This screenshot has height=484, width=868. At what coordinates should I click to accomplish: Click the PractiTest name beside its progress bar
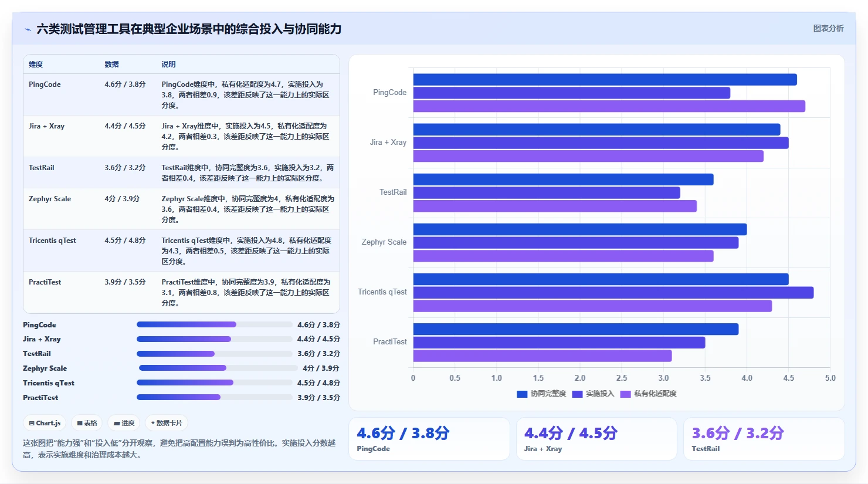(x=40, y=398)
